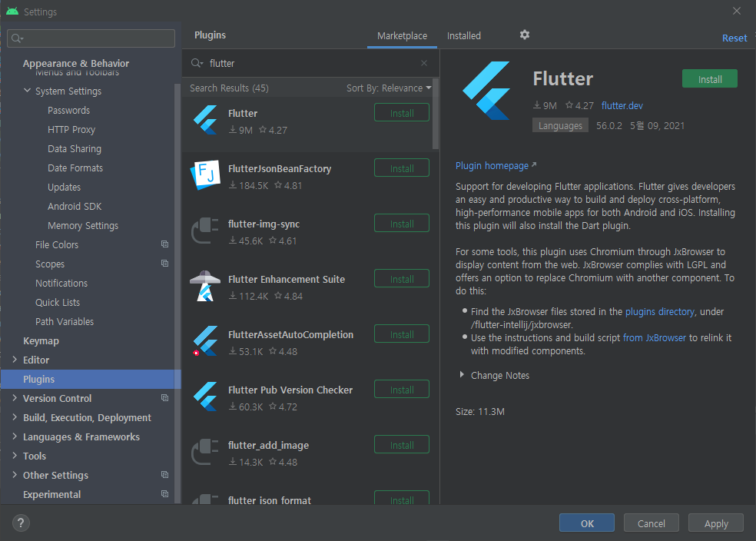Image resolution: width=756 pixels, height=541 pixels.
Task: Click the Languages tag on Flutter plugin
Action: point(560,126)
